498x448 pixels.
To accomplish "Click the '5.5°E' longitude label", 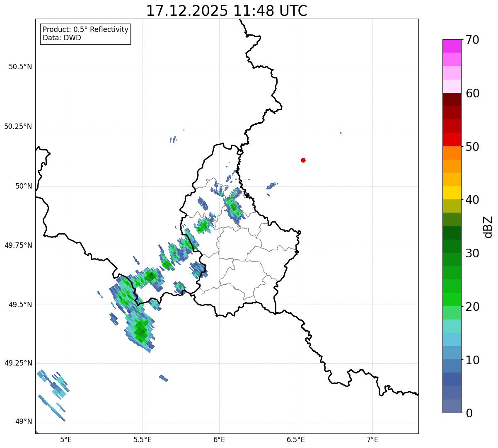I will 143,439.
